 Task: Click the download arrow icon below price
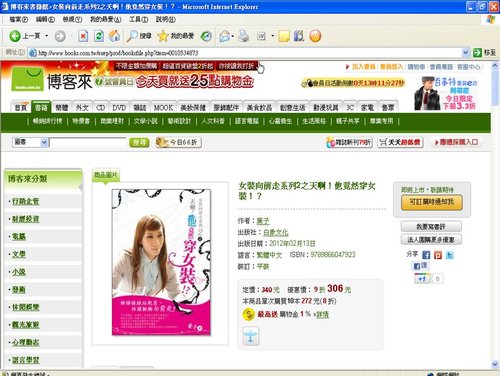pyautogui.click(x=251, y=336)
